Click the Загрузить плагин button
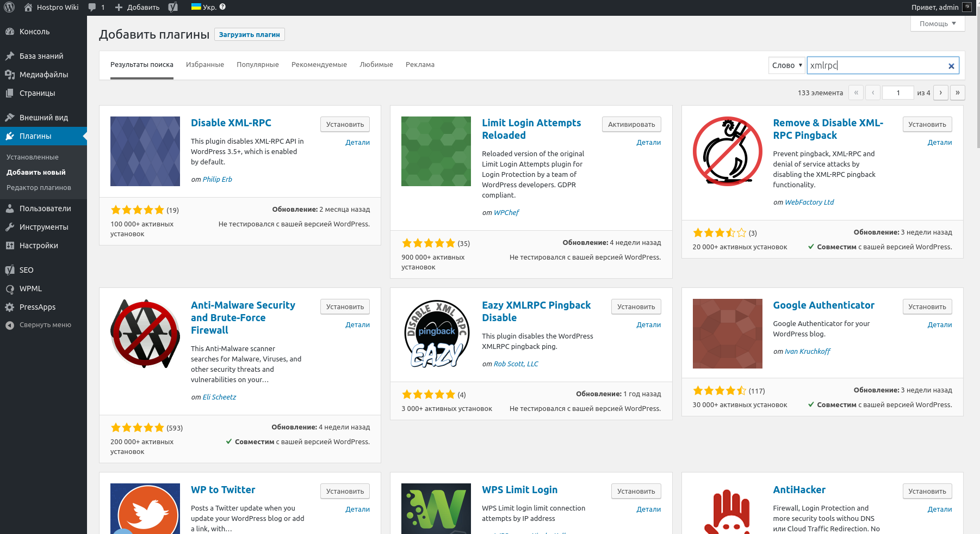Image resolution: width=980 pixels, height=534 pixels. point(249,34)
